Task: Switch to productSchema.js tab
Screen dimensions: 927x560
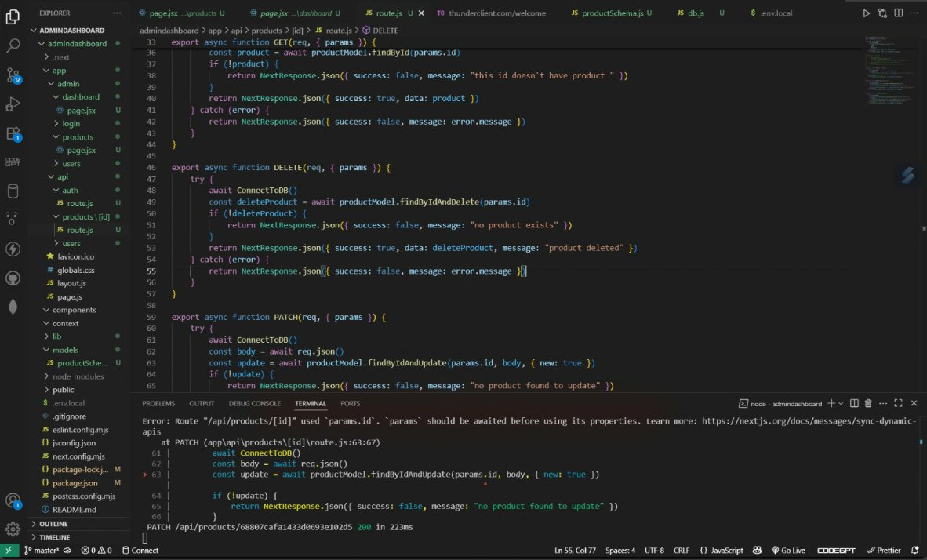Action: pyautogui.click(x=612, y=13)
